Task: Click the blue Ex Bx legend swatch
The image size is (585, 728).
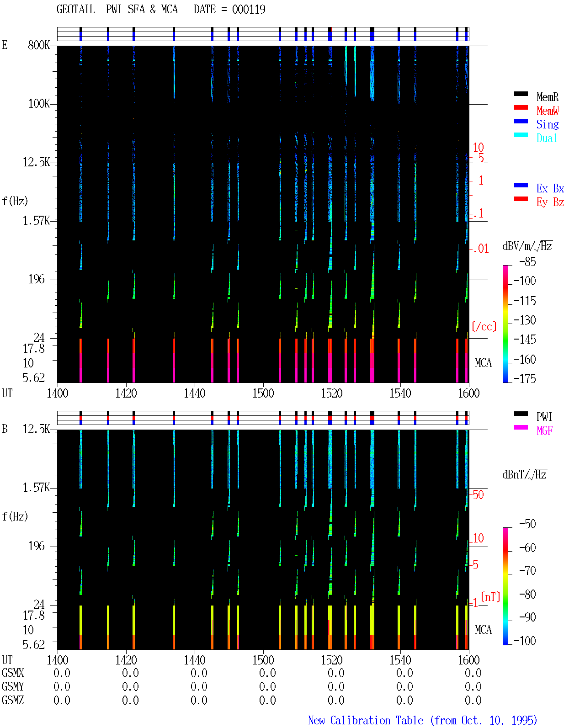Action: (x=521, y=185)
